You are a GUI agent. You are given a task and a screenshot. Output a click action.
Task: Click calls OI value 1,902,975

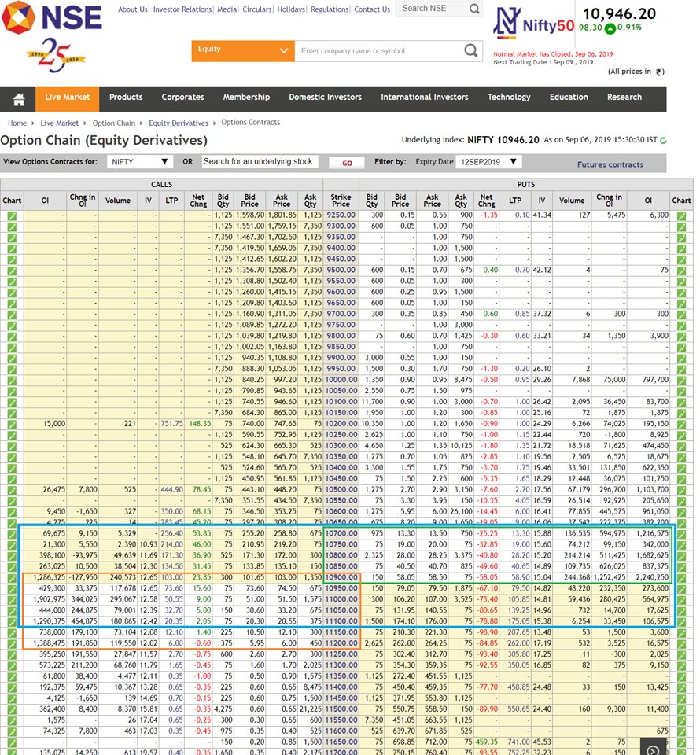coord(49,600)
